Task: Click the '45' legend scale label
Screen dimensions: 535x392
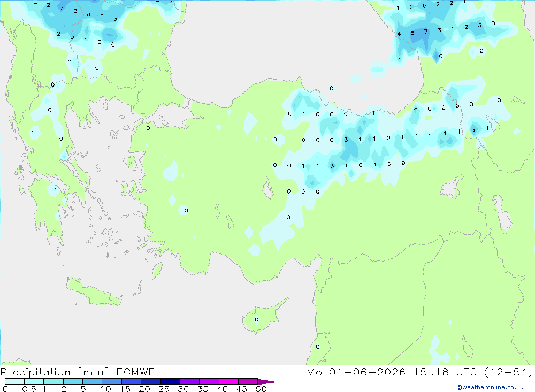Action: click(242, 389)
